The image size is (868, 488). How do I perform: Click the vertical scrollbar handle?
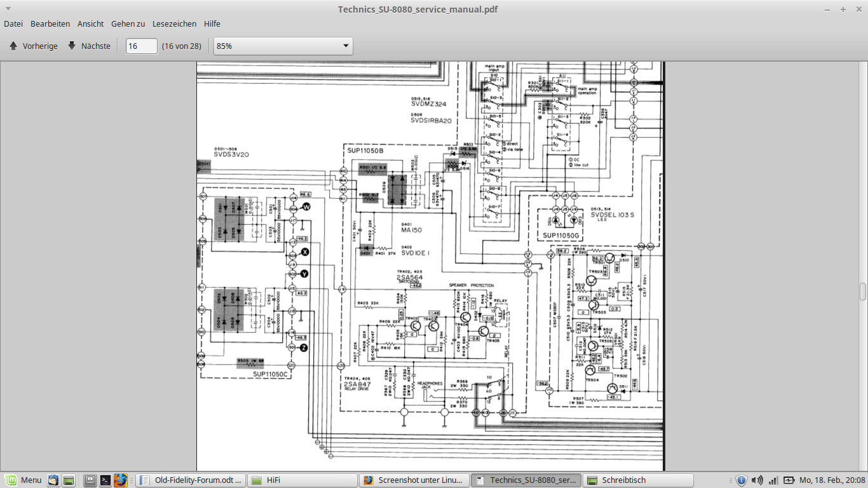(863, 292)
